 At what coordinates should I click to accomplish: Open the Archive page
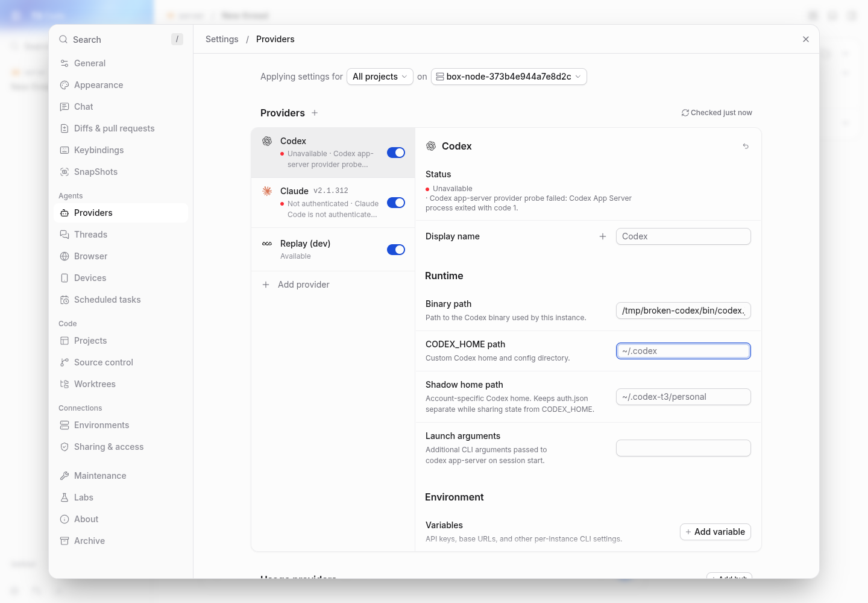pos(121,541)
